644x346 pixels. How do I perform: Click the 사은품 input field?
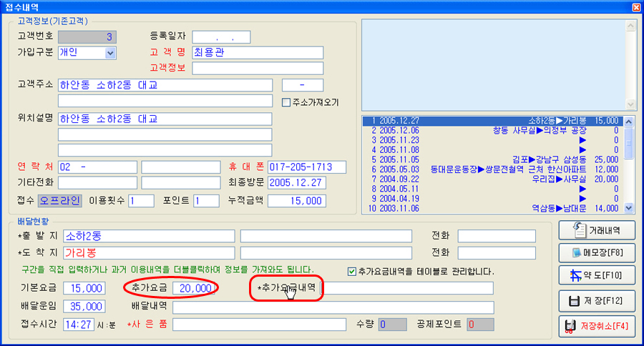pyautogui.click(x=259, y=325)
